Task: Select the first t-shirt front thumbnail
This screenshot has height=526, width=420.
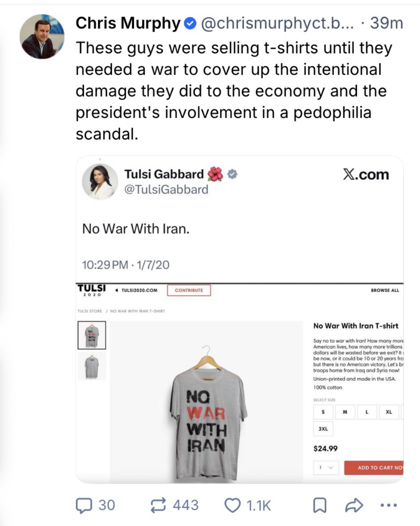Action: 92,335
